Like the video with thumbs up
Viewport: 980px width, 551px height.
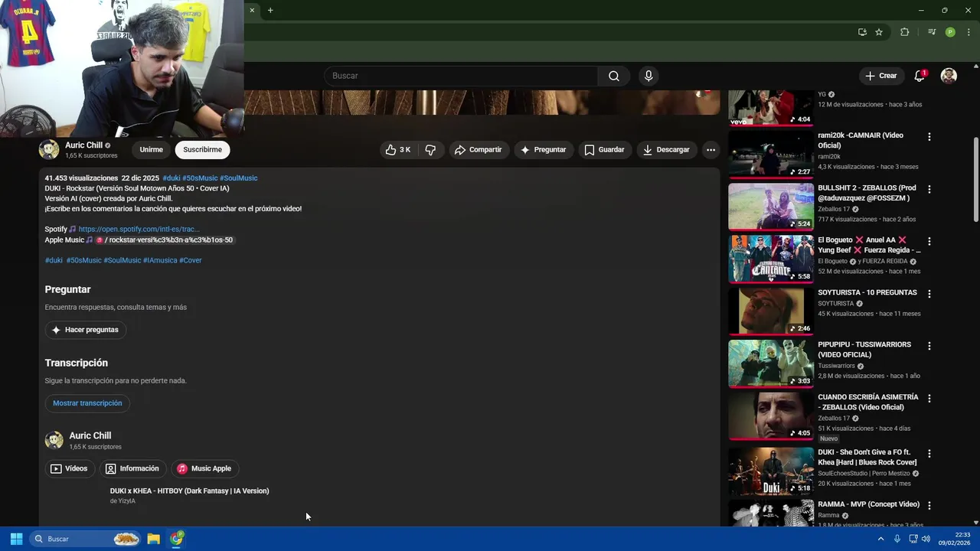398,150
